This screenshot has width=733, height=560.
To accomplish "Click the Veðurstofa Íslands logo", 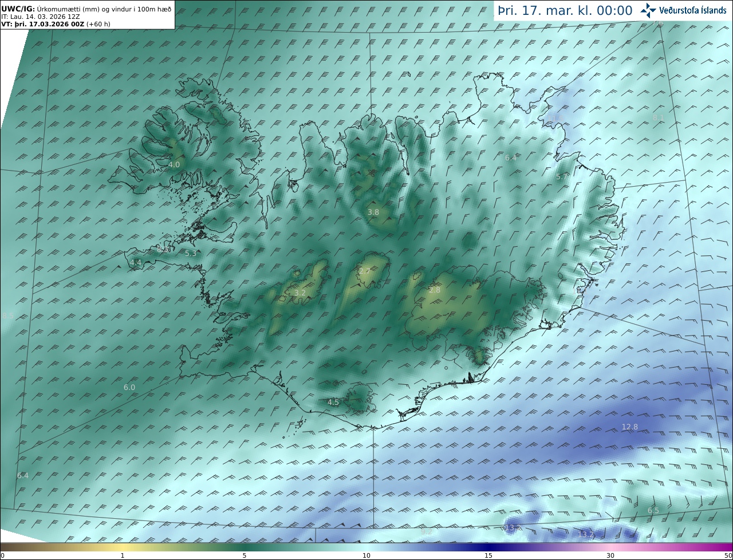I will click(x=683, y=10).
